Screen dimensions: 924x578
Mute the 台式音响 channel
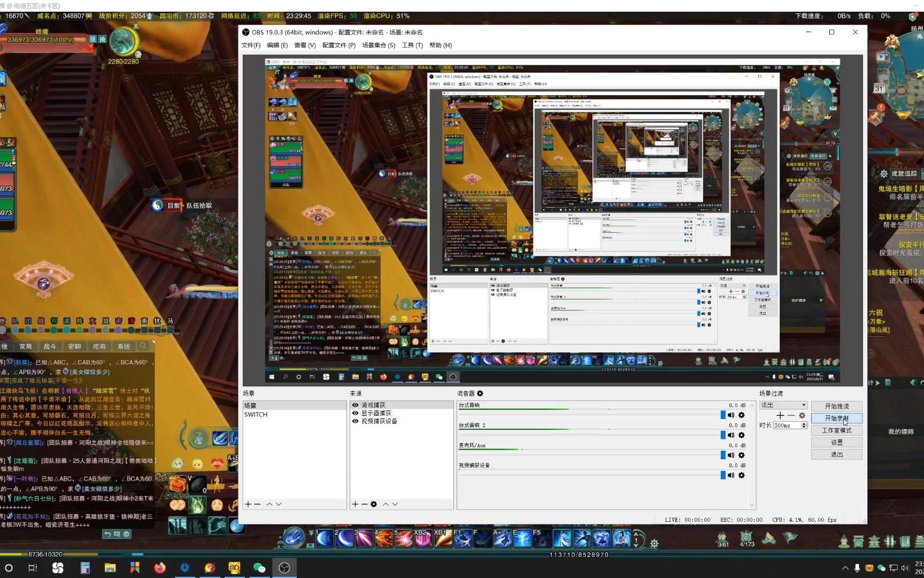tap(731, 415)
